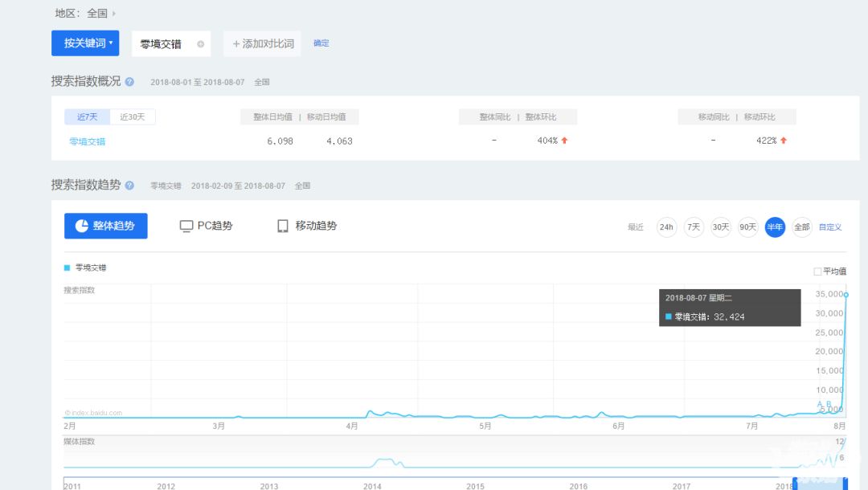Click the pie chart icon in 整体趋势

coord(81,226)
